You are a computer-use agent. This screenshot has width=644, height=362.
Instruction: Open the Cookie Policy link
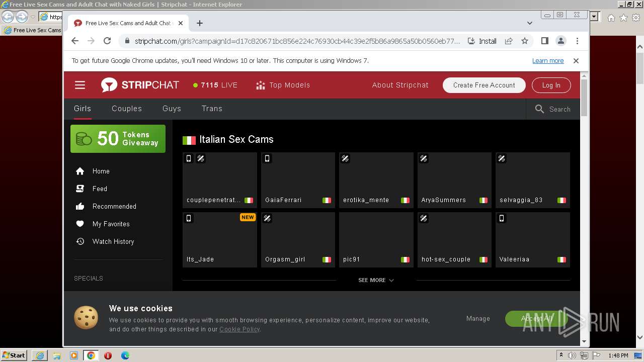coord(239,329)
